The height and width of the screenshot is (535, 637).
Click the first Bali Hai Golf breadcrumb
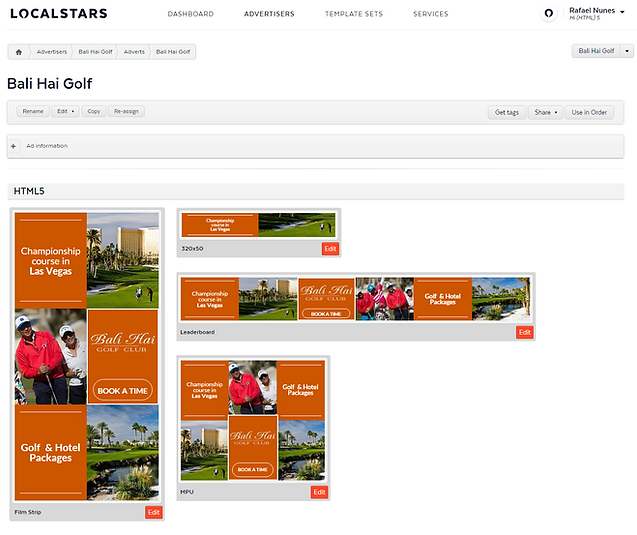pyautogui.click(x=95, y=52)
